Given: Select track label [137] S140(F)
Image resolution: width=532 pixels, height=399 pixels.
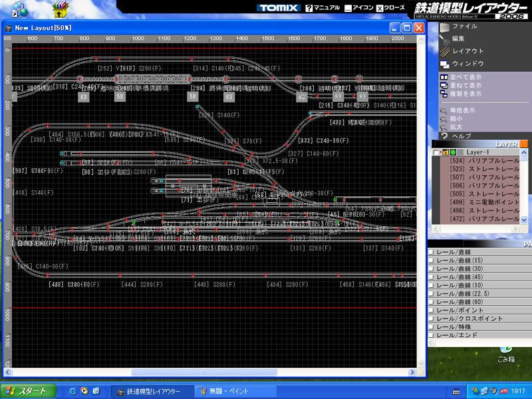Looking at the screenshot, I should point(384,248).
